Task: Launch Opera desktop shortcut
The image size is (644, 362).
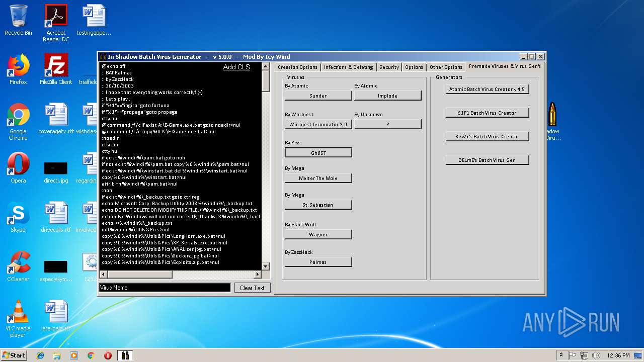Action: [x=18, y=168]
